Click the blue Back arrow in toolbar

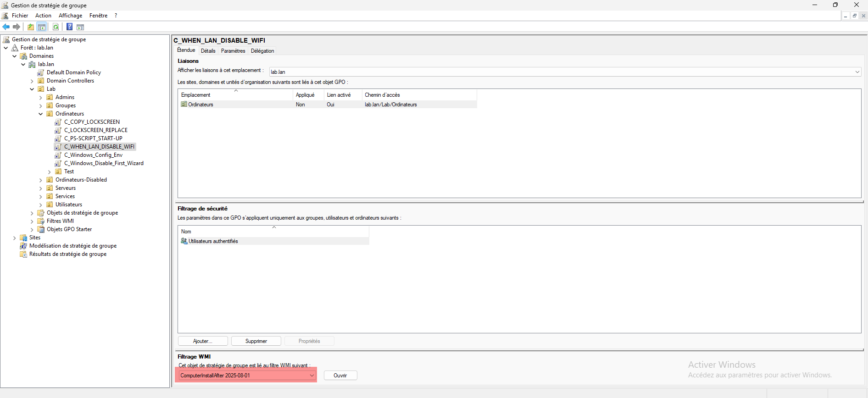click(6, 27)
